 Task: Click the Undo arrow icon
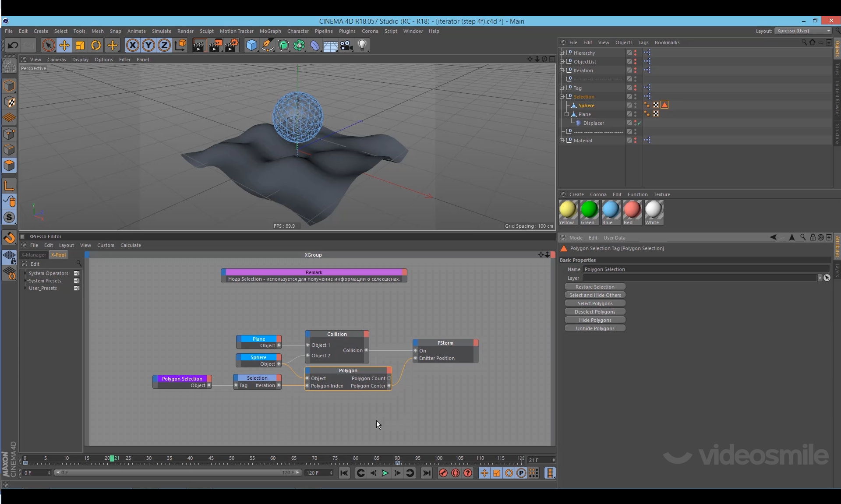click(13, 45)
